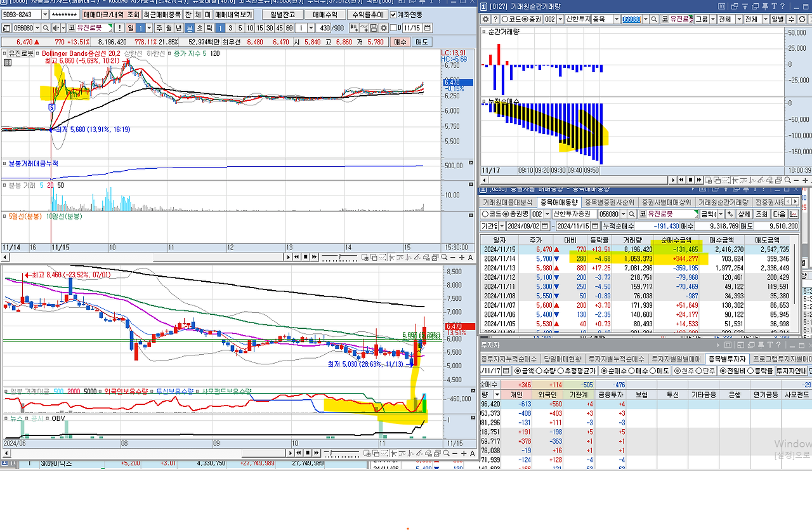Image resolution: width=812 pixels, height=530 pixels.
Task: Expand the 기간 dropdown in 종목매매동향
Action: pos(502,226)
